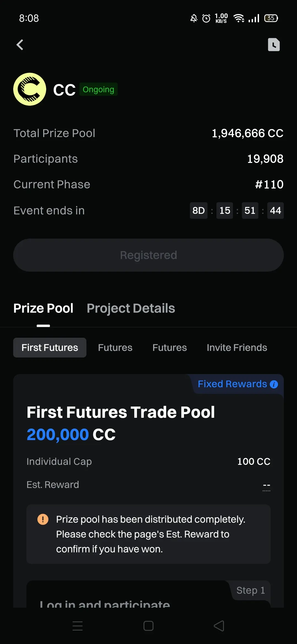Tap the back arrow icon
This screenshot has width=297, height=644.
point(20,45)
